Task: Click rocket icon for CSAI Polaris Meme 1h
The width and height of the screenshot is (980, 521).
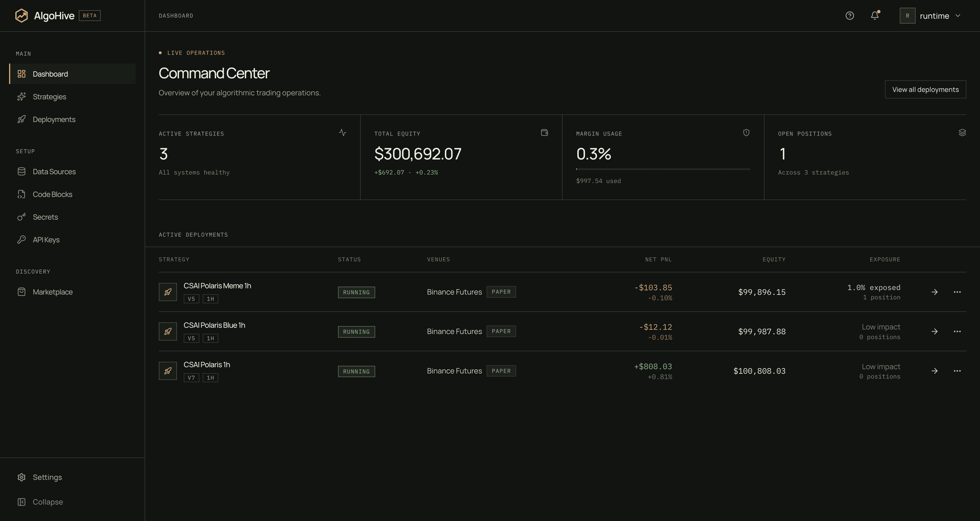Action: coord(168,292)
